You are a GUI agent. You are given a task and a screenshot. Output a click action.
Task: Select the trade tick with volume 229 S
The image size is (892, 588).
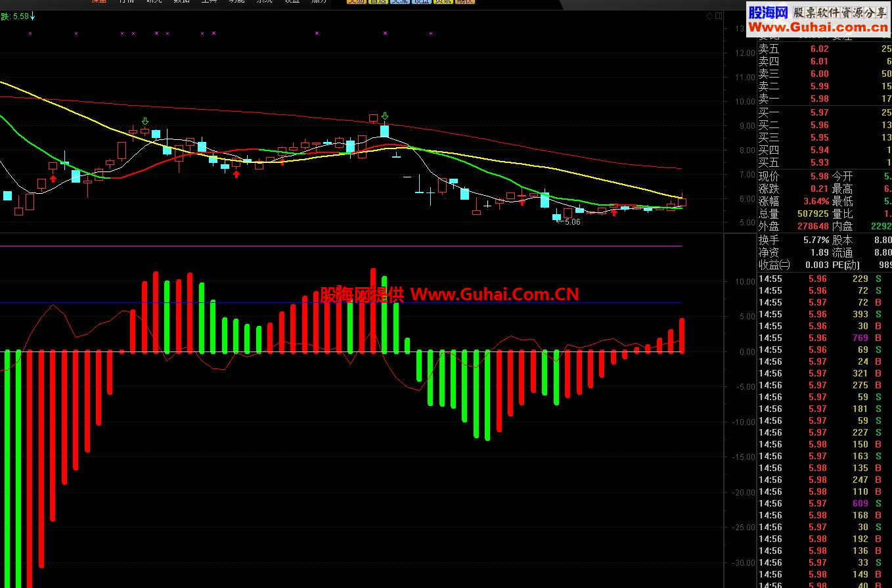click(825, 279)
